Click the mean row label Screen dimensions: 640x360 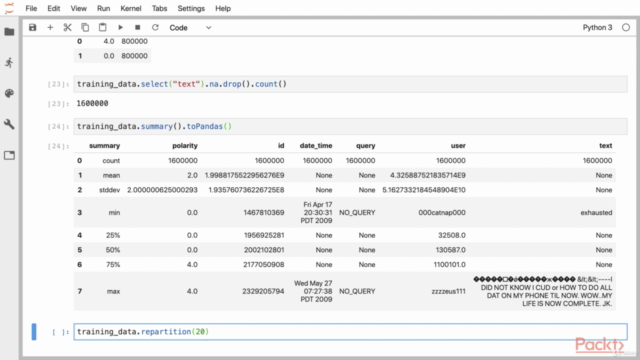pyautogui.click(x=111, y=175)
